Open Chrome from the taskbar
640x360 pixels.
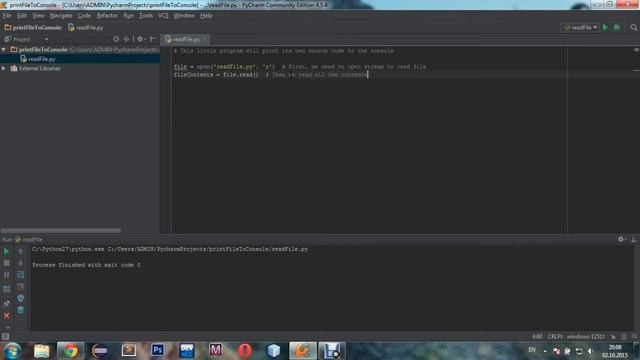(70, 351)
